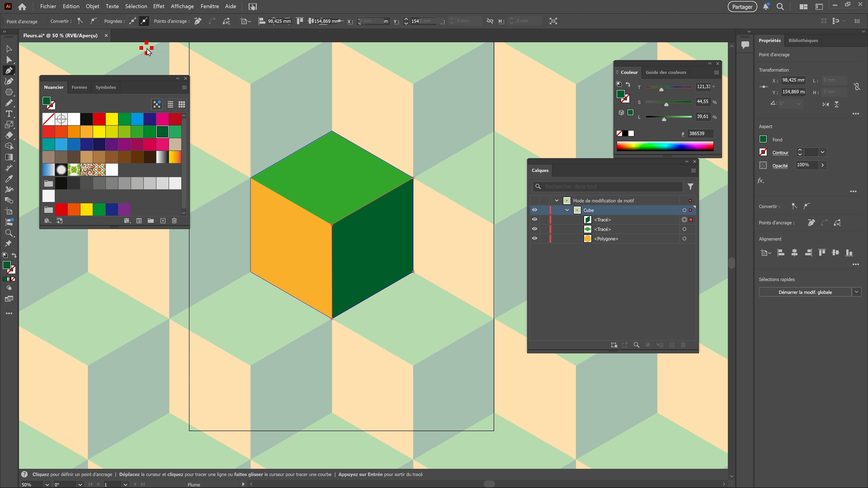This screenshot has width=868, height=488.
Task: Select the Gradient tool
Action: click(9, 157)
